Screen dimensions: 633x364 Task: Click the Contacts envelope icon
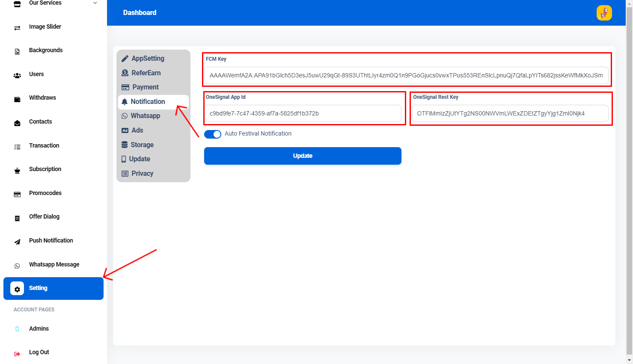point(17,123)
